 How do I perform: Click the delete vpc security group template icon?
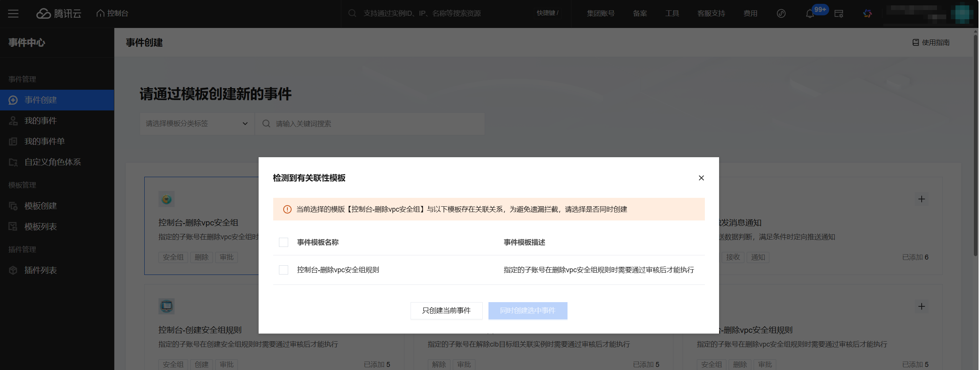[x=167, y=199]
